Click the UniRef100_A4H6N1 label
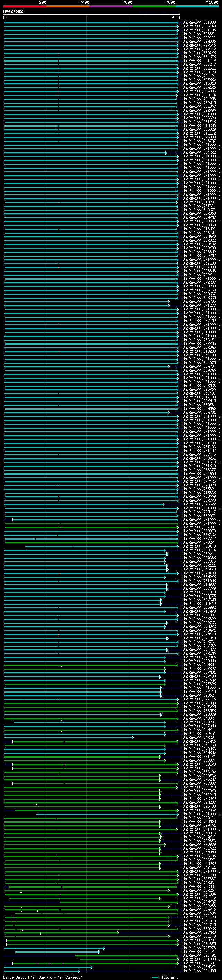This screenshot has height=980, width=222. [199, 665]
